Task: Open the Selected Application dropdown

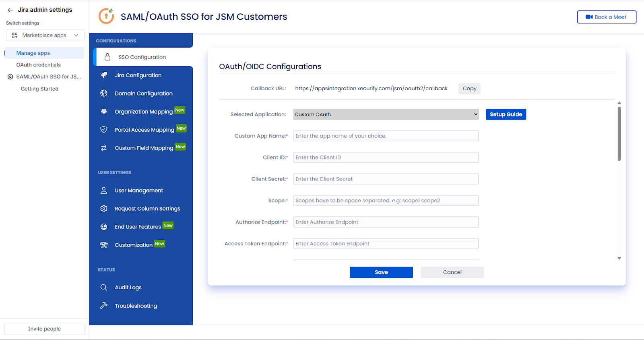Action: coord(386,114)
